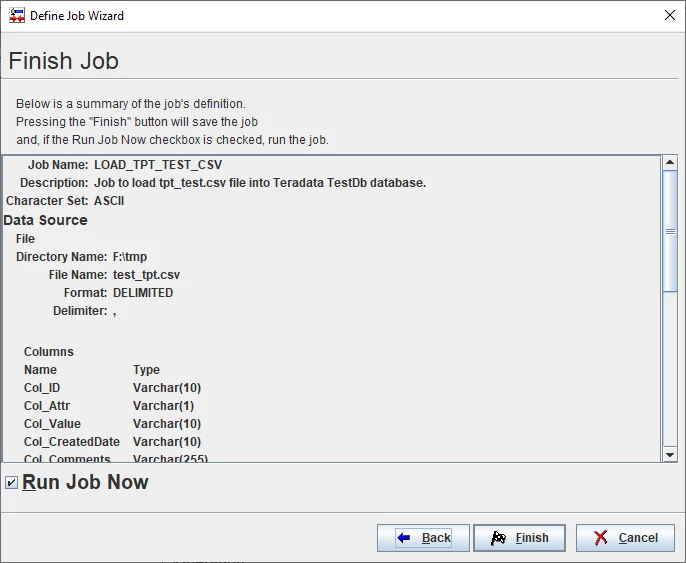
Task: Click the summary scrollbar down arrow
Action: pos(670,455)
